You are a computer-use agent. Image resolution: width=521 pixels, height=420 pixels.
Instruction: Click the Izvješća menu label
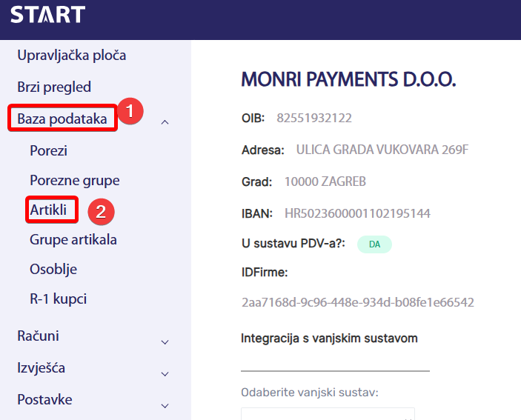tap(42, 368)
